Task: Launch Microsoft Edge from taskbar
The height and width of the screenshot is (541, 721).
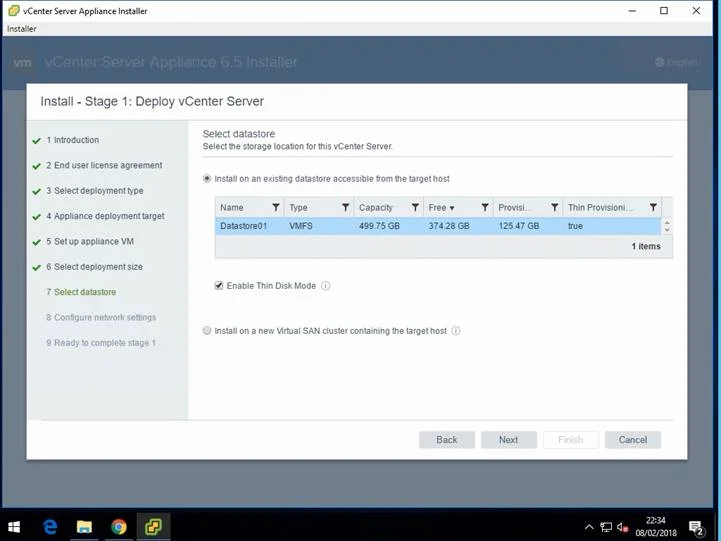Action: [x=50, y=527]
